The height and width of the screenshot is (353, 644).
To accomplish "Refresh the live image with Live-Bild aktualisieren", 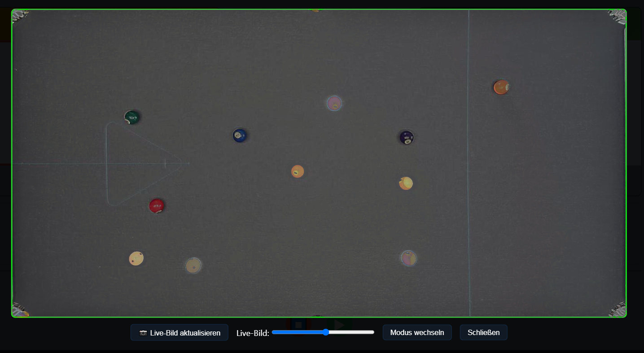I will (180, 333).
